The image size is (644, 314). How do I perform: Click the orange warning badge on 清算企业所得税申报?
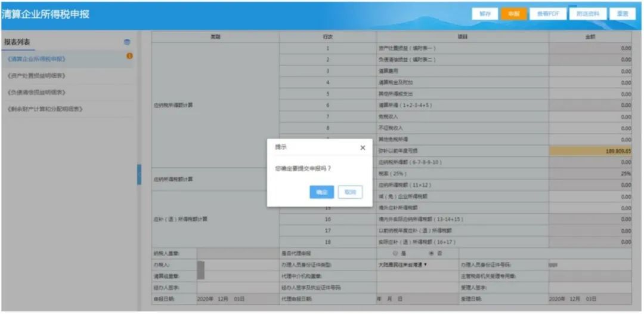[x=129, y=56]
